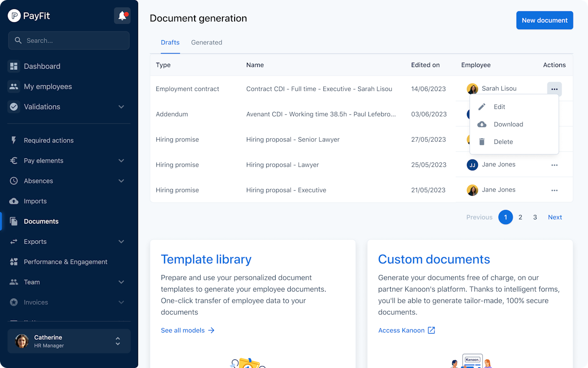Click the 'Avenant CDI - Working time 38.5h' row name

[321, 114]
